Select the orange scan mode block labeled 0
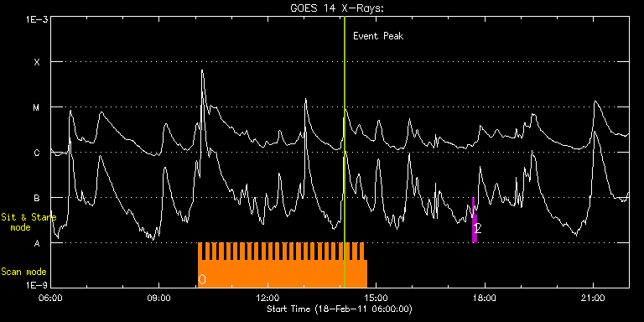The height and width of the screenshot is (322, 644). pyautogui.click(x=283, y=265)
